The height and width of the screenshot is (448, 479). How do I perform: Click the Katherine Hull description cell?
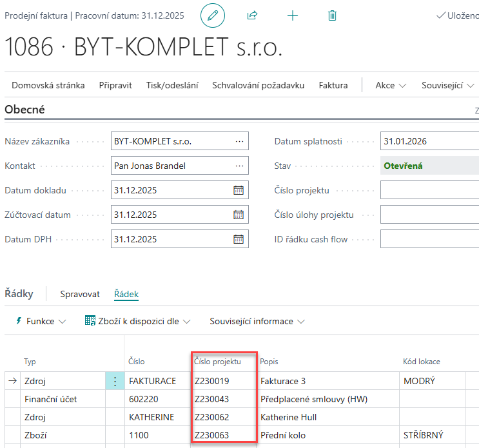[x=327, y=417]
